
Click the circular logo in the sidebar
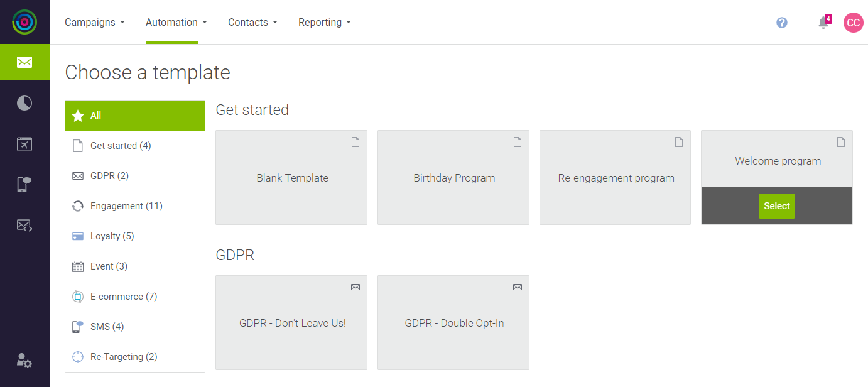[24, 22]
